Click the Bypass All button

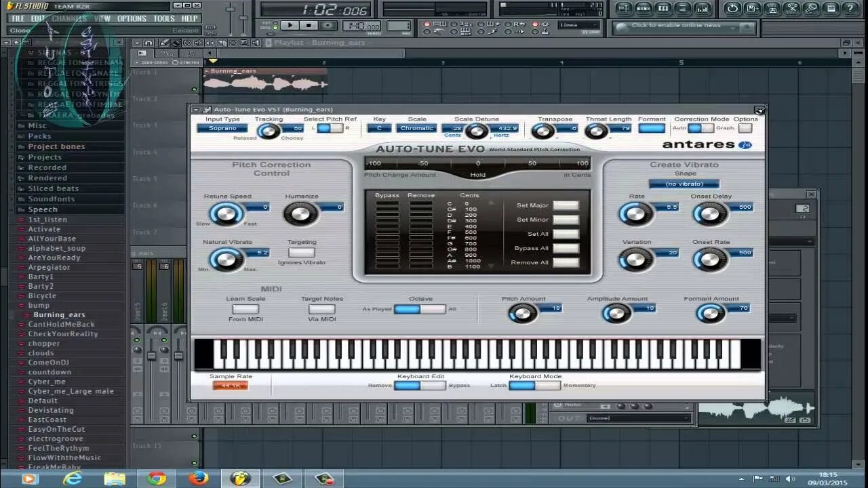pos(566,248)
